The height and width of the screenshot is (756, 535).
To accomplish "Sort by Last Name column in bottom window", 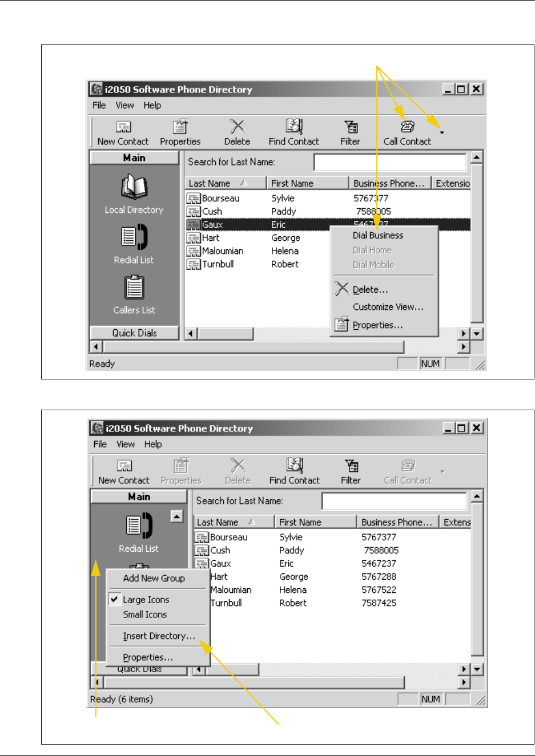I will click(x=234, y=522).
